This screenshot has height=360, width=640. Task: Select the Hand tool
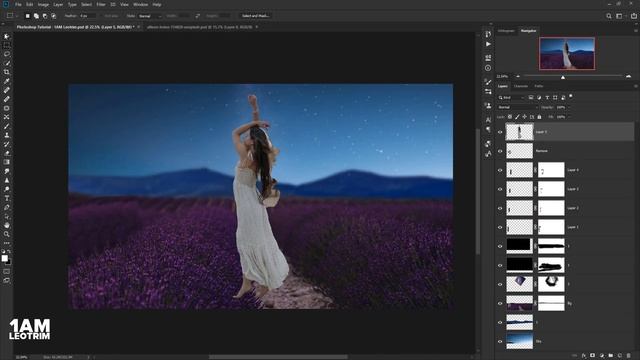7,225
